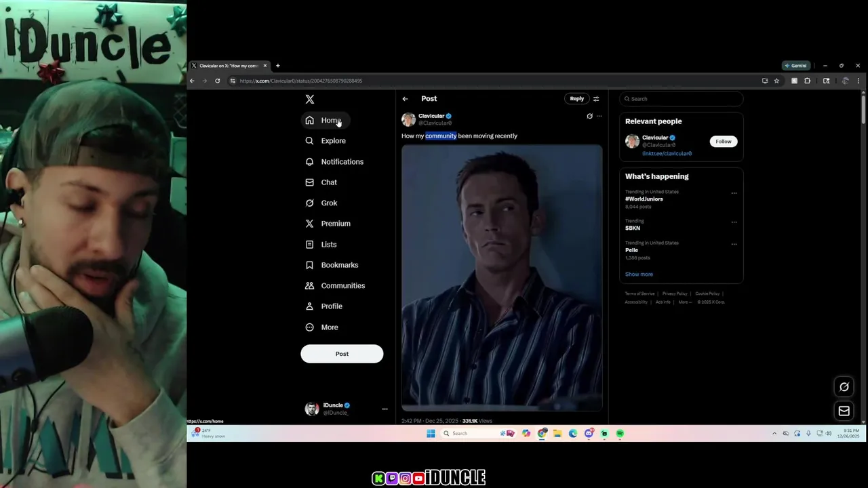Open Grok from the sidebar
The width and height of the screenshot is (868, 488).
pos(321,203)
